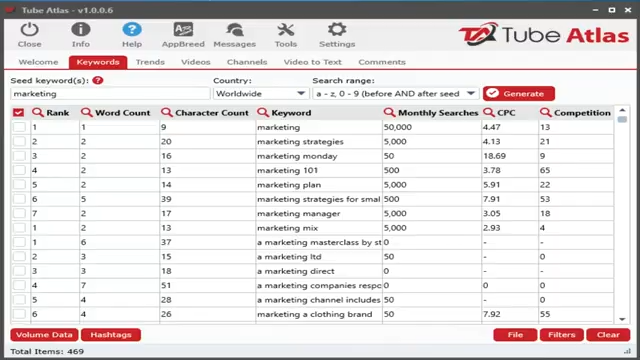This screenshot has height=360, width=640.
Task: Switch to the Comments tab
Action: coord(382,62)
